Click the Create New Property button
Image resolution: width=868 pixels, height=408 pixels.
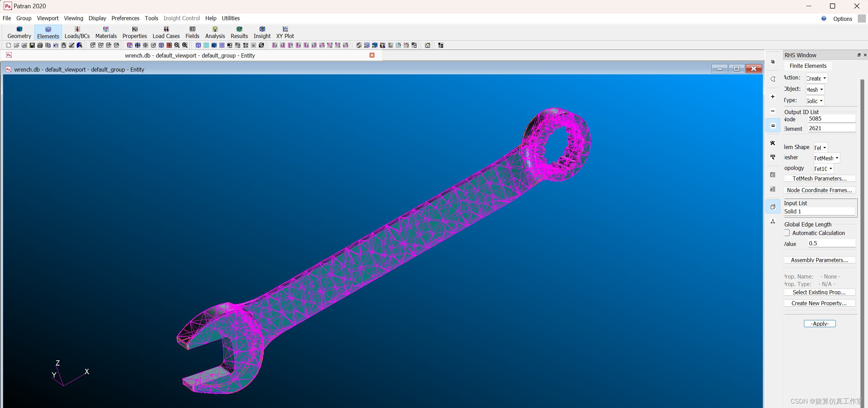(819, 303)
